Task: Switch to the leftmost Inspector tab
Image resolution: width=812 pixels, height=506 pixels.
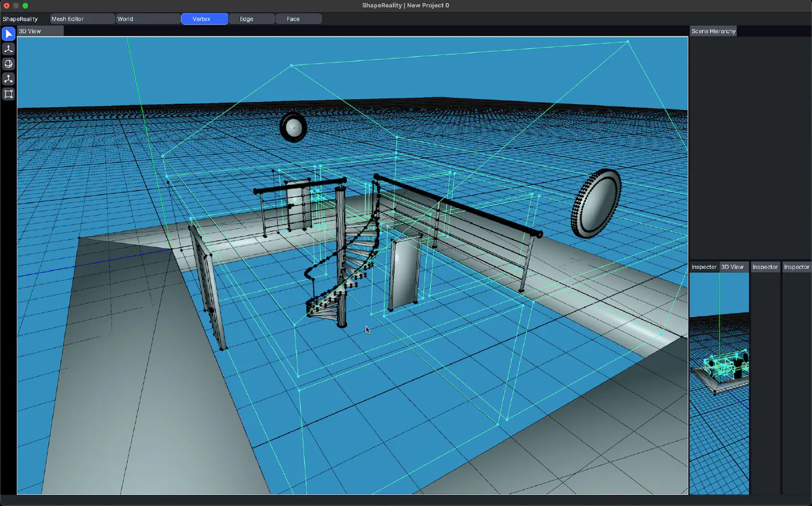Action: coord(704,267)
